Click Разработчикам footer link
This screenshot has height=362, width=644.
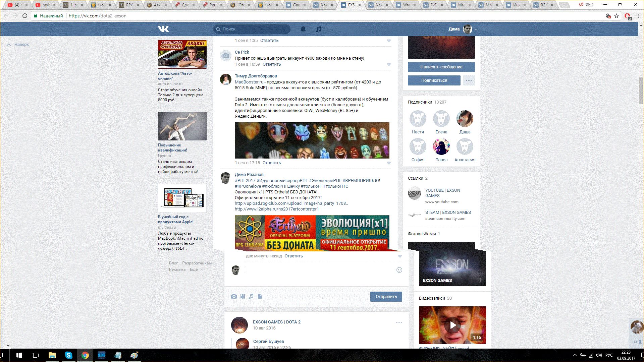(x=197, y=263)
